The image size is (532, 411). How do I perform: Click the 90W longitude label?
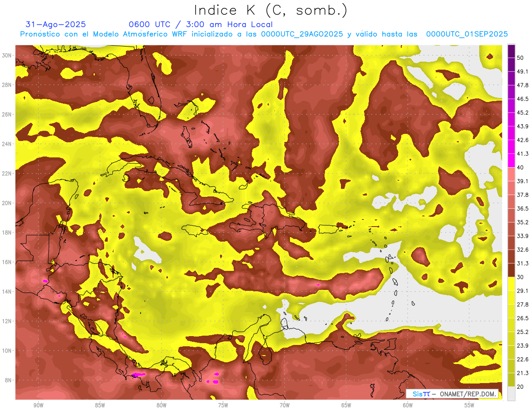tap(38, 405)
